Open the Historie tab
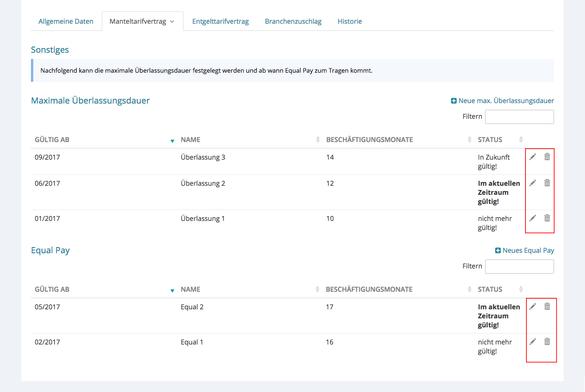Screen dimensions: 585x392 click(x=350, y=21)
